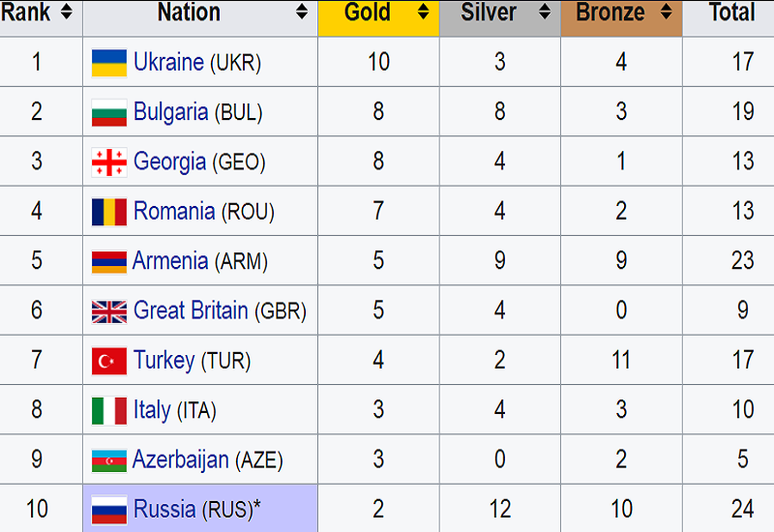Open the Great Britain link

pos(191,311)
